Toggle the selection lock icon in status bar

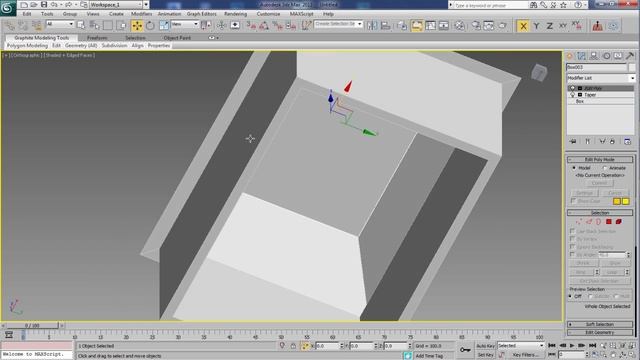click(x=293, y=346)
